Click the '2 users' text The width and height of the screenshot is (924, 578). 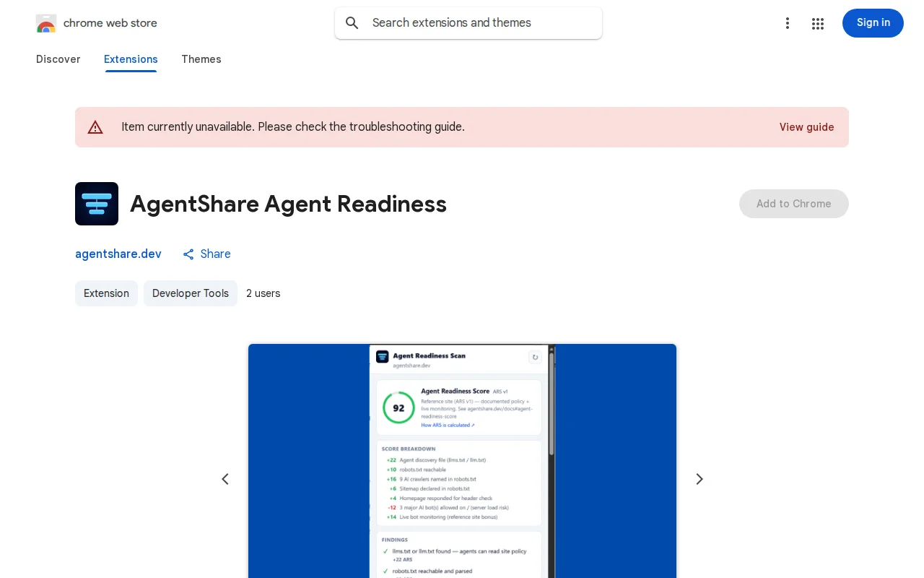coord(263,293)
